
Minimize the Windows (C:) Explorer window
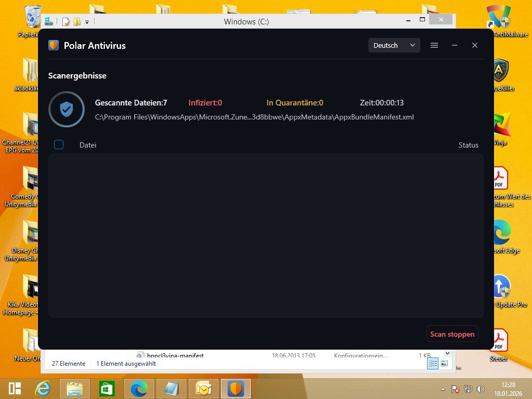(408, 20)
